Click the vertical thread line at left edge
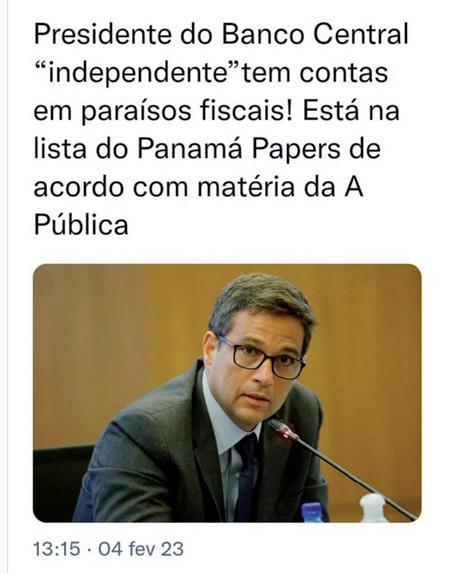The image size is (453, 573). (x=7, y=286)
